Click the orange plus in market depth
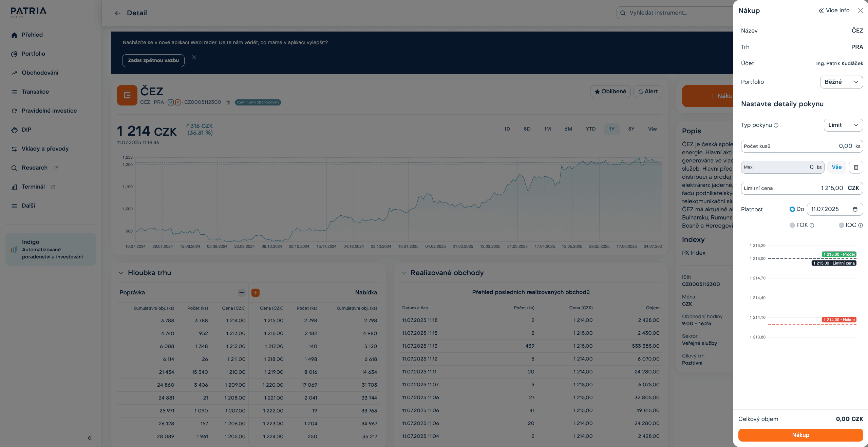This screenshot has width=868, height=447. click(255, 293)
